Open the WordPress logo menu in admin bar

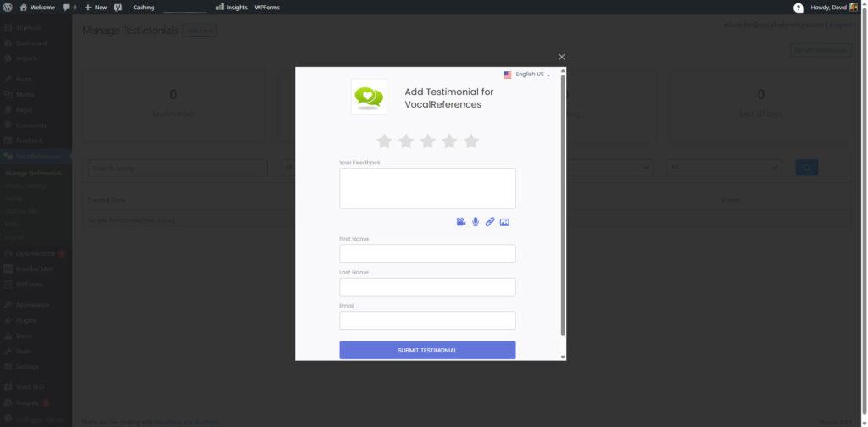pos(8,7)
